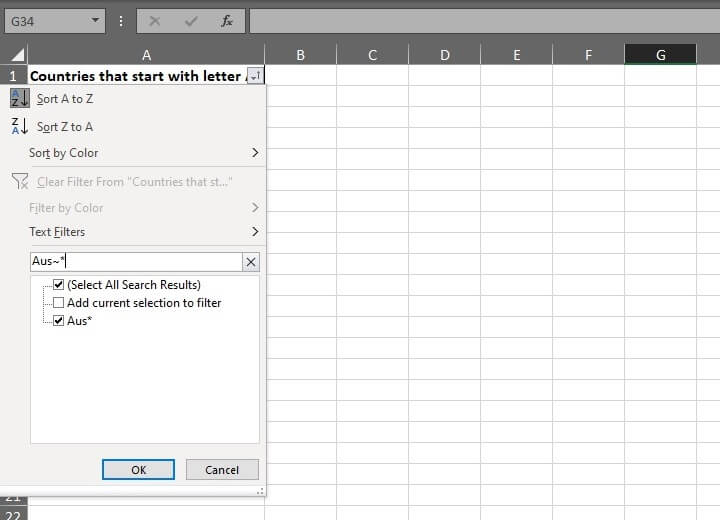Screen dimensions: 720x520
Task: Click the Insert Function fx icon
Action: click(227, 21)
